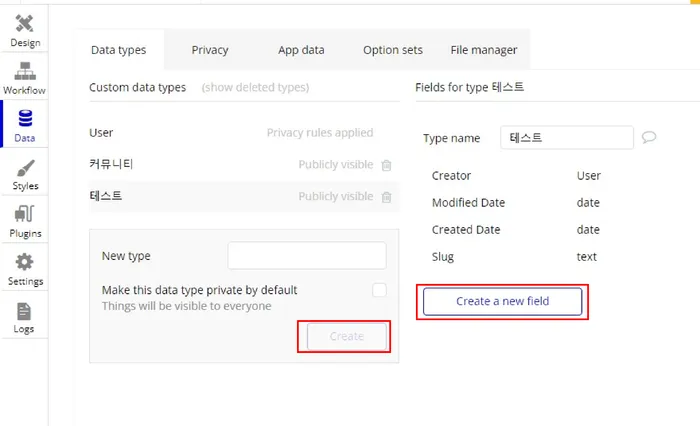Open comment bubble next to Type name
Screen dimensions: 700x426
click(x=649, y=138)
